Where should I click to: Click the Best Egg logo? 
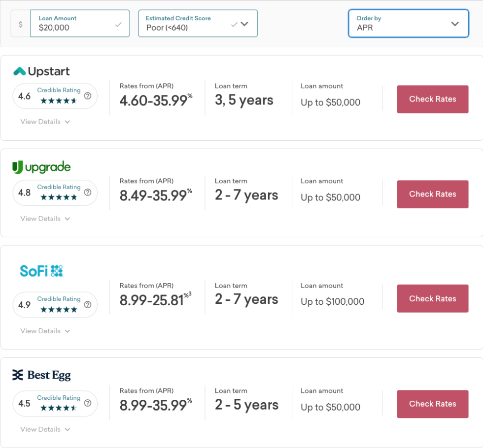pyautogui.click(x=42, y=375)
